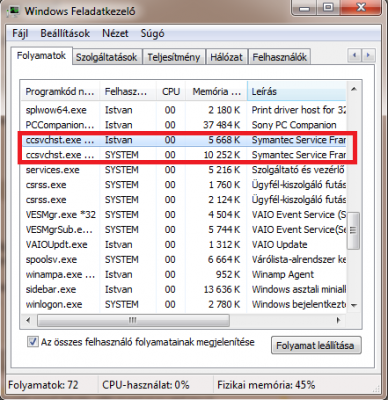Image resolution: width=388 pixels, height=400 pixels.
Task: Select the winampa.exe process row
Action: coord(184,274)
